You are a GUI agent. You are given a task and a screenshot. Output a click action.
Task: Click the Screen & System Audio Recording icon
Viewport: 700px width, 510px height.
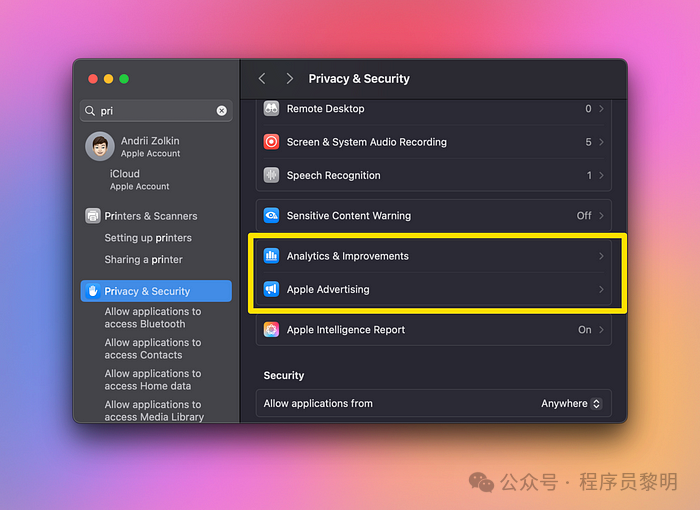[x=271, y=142]
